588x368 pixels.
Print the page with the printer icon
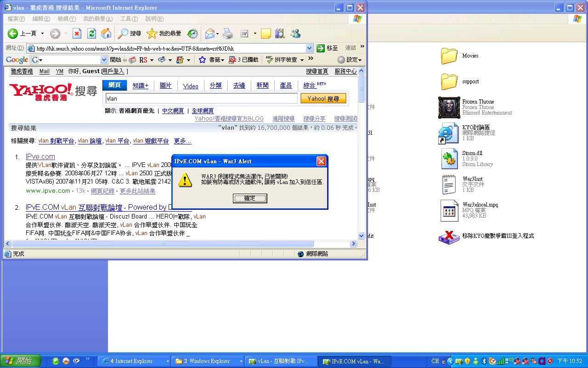coord(228,34)
